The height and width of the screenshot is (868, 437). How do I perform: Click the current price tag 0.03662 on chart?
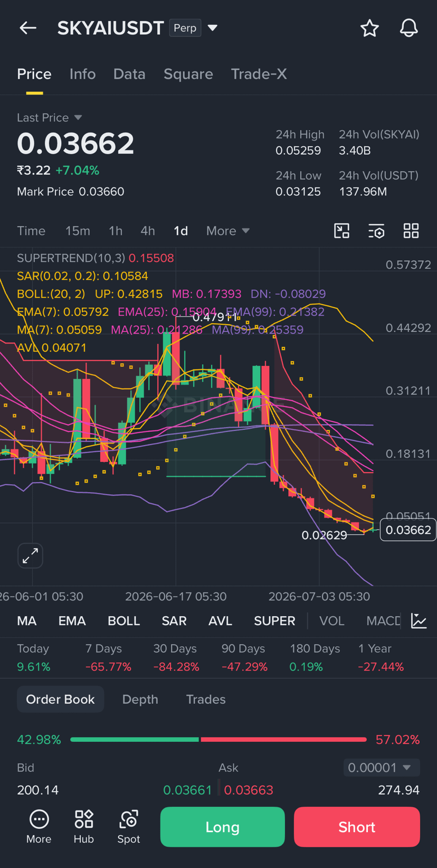click(x=408, y=530)
